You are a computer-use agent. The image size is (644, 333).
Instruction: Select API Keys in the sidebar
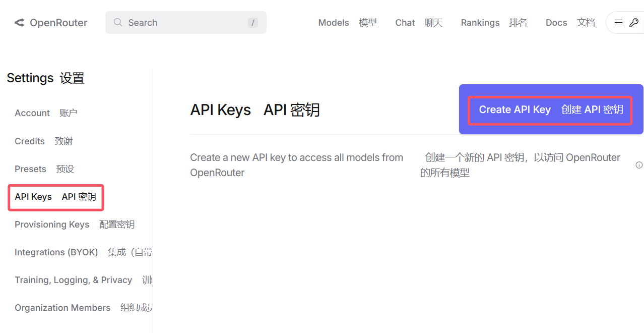(x=33, y=197)
